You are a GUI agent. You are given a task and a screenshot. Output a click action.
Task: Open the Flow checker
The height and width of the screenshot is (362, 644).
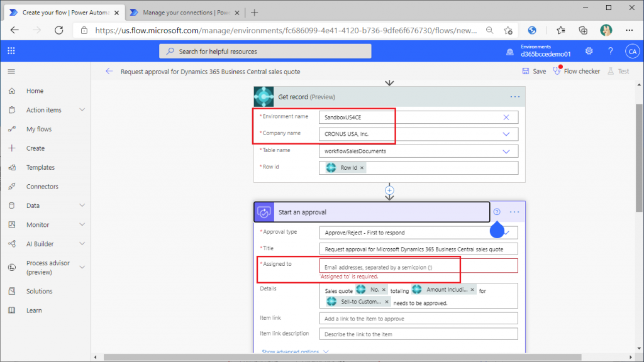click(x=576, y=72)
